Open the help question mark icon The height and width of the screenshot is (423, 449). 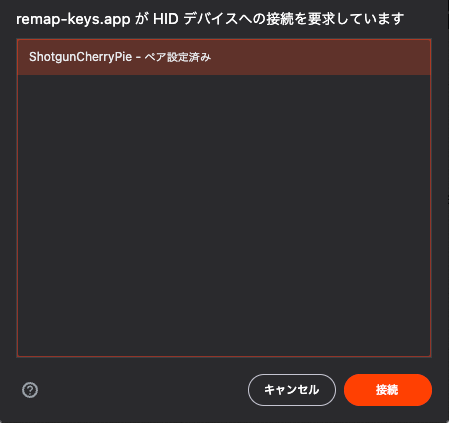click(x=30, y=390)
